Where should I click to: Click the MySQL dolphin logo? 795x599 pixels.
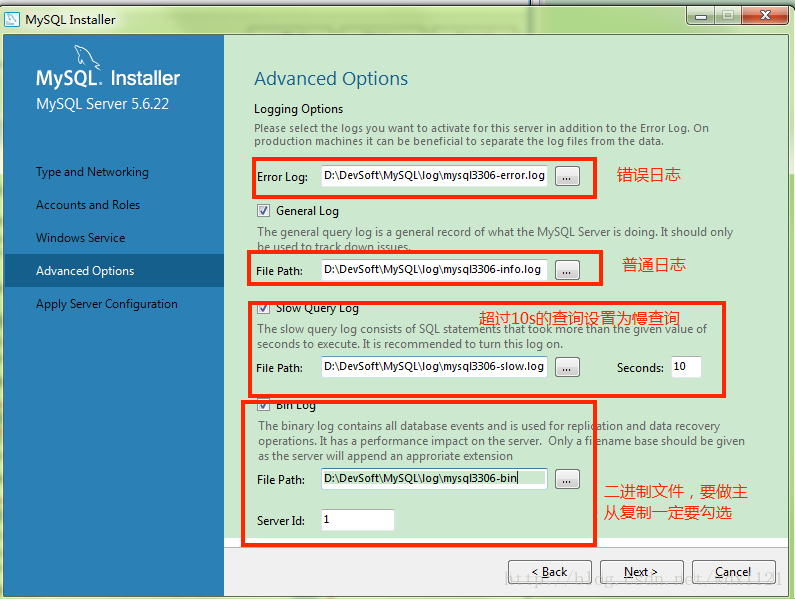[x=87, y=57]
